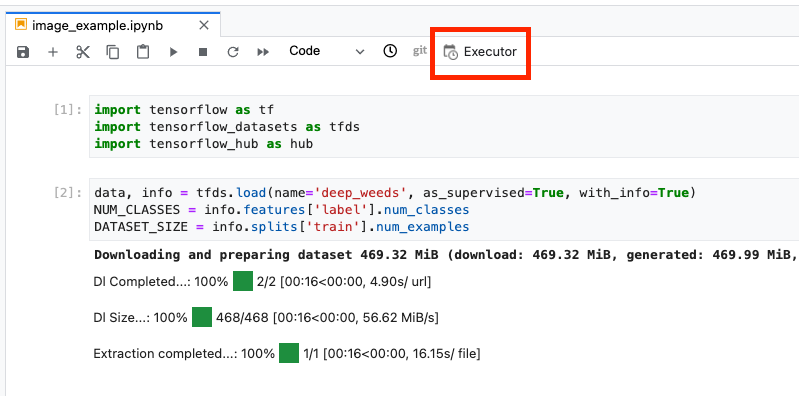
Task: Insert a new cell below with the plus icon
Action: coord(53,52)
